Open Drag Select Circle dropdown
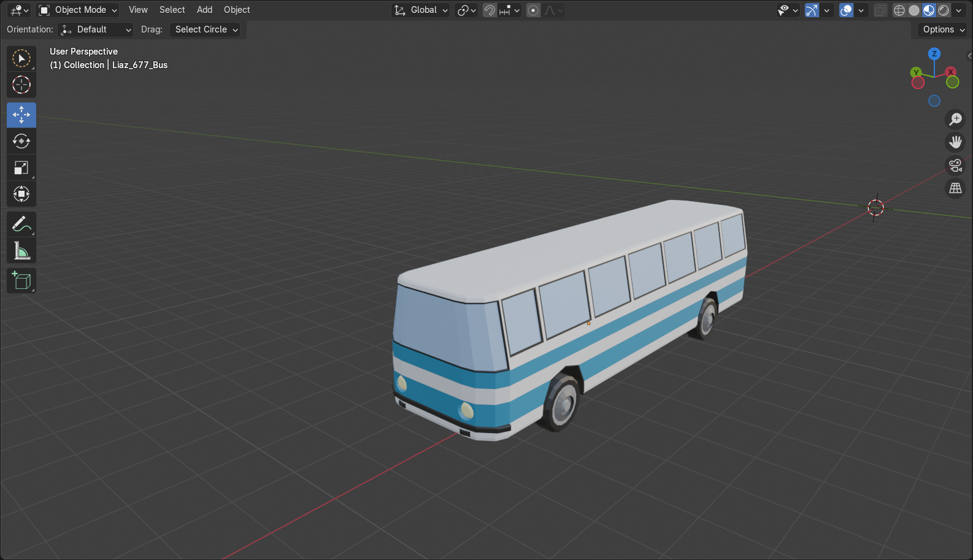The width and height of the screenshot is (973, 560). coord(205,29)
